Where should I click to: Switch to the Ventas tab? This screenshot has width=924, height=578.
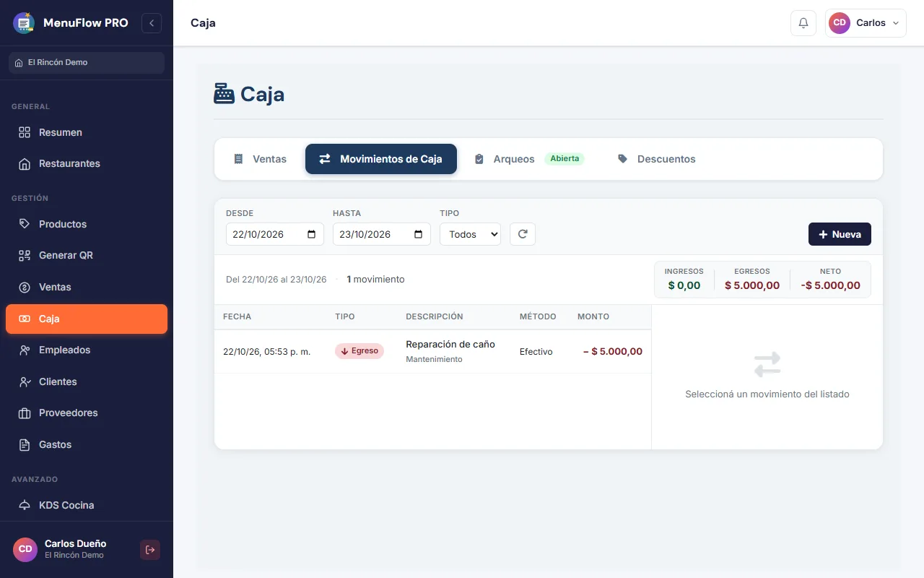tap(260, 159)
